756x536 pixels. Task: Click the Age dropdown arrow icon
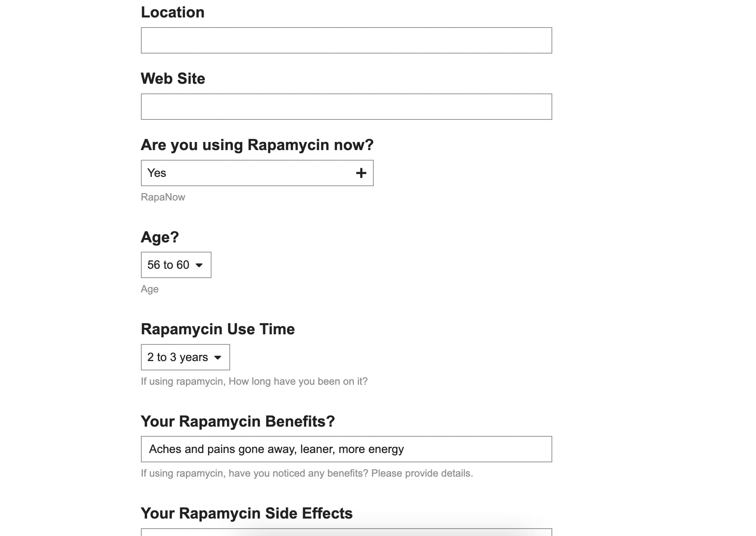(199, 265)
